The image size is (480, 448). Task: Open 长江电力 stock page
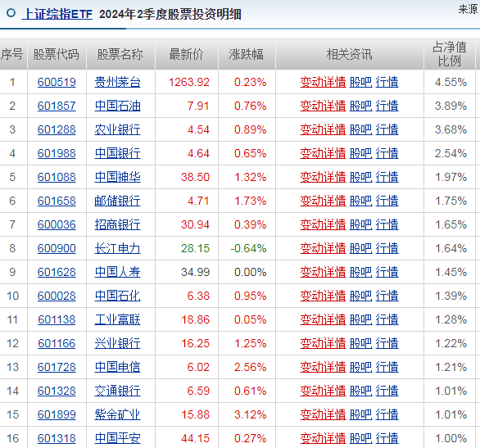click(x=118, y=248)
